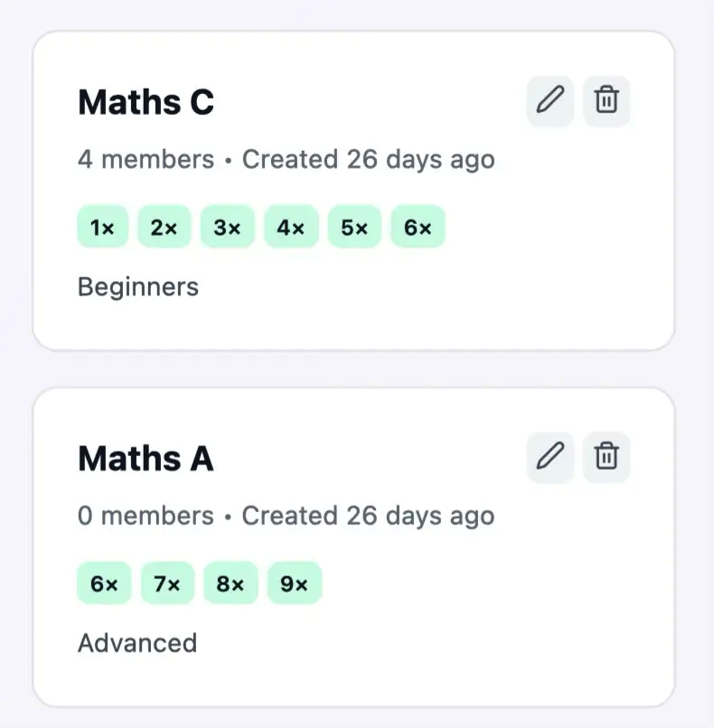This screenshot has height=728, width=714.
Task: Select the 9× tag in Maths A
Action: click(295, 583)
